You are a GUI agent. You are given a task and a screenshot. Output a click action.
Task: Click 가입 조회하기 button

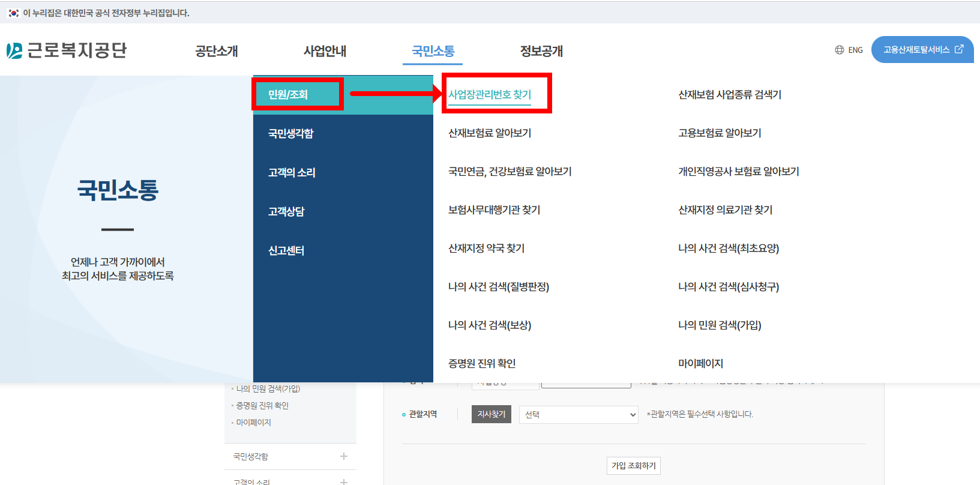click(634, 466)
